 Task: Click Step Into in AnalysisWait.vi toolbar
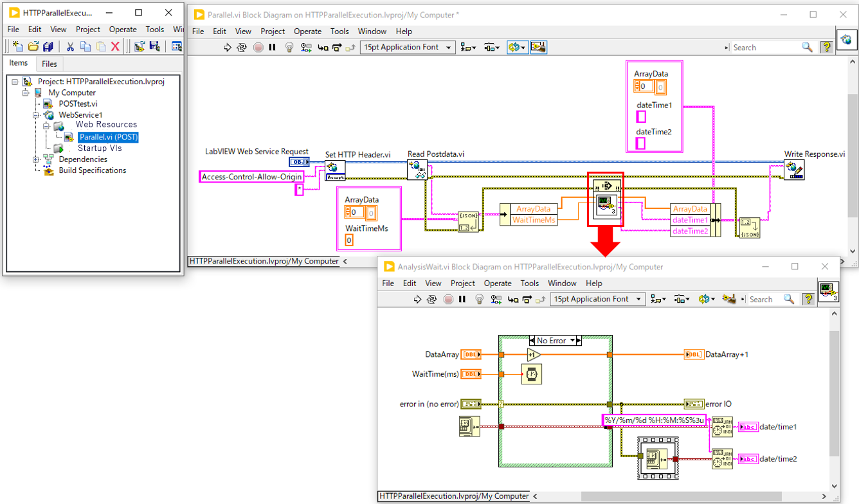click(512, 299)
